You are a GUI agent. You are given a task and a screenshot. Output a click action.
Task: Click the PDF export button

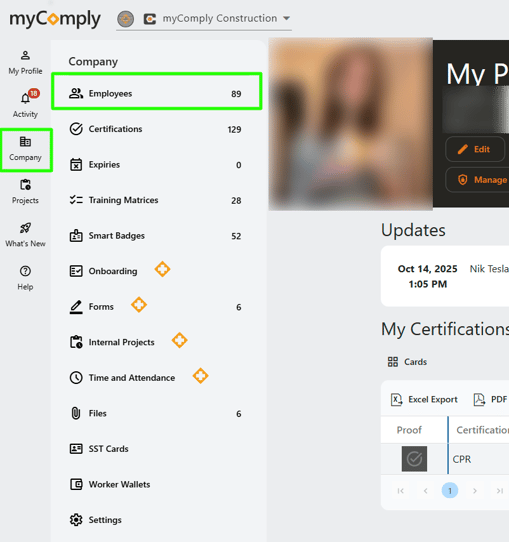490,400
